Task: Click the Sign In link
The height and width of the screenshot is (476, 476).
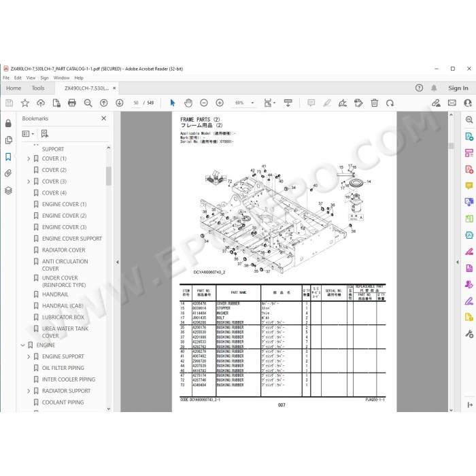Action: coord(458,88)
